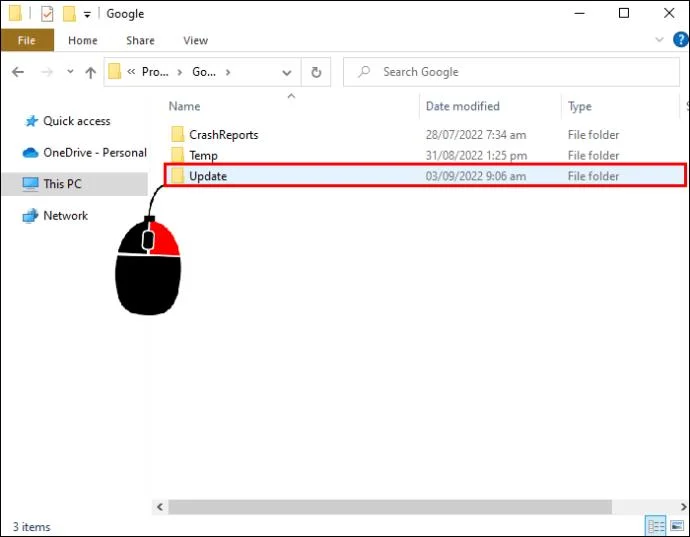Sort by the Name column header
The image size is (690, 537).
coord(184,106)
